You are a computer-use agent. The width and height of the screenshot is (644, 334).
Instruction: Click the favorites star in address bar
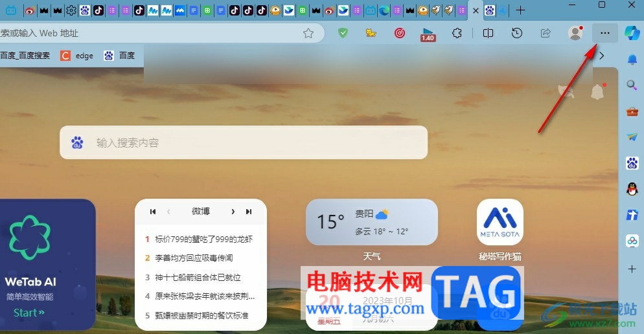pyautogui.click(x=308, y=33)
